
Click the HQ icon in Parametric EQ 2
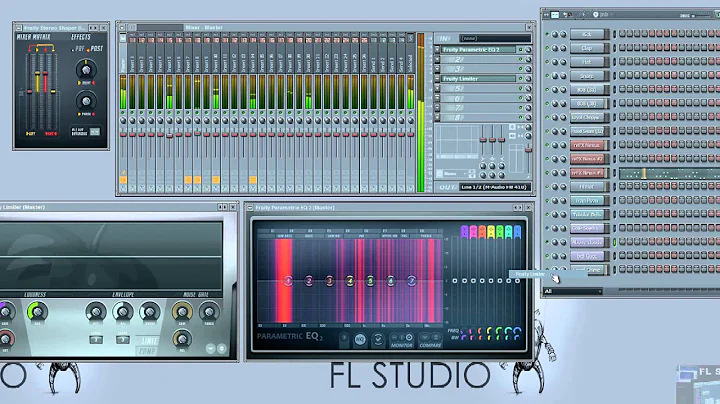360,340
